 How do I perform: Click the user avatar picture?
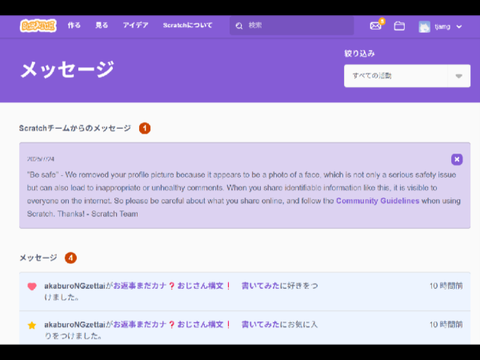(424, 27)
